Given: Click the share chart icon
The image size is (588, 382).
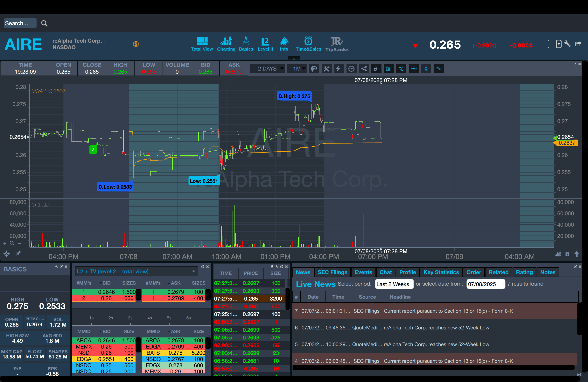Looking at the screenshot, I should [364, 69].
